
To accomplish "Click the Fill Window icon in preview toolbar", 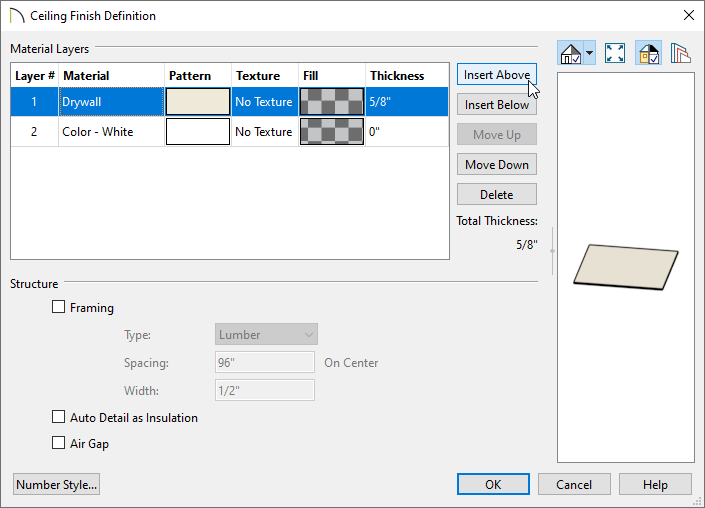I will click(615, 53).
